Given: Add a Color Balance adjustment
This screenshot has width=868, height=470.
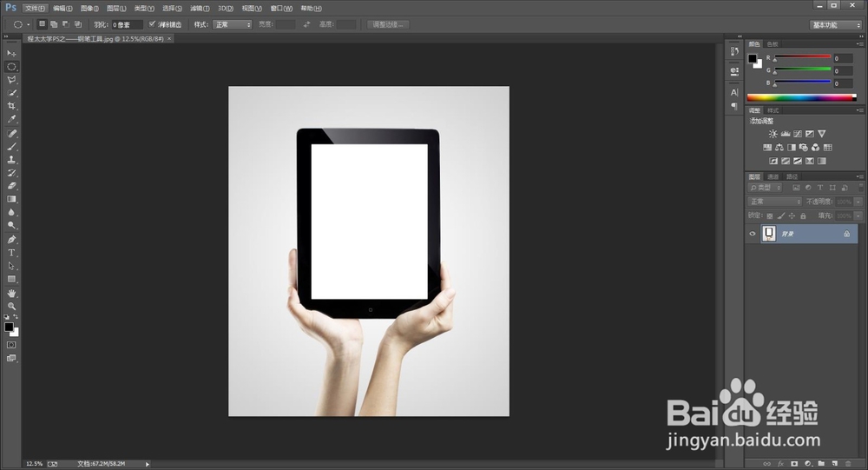Looking at the screenshot, I should point(779,148).
